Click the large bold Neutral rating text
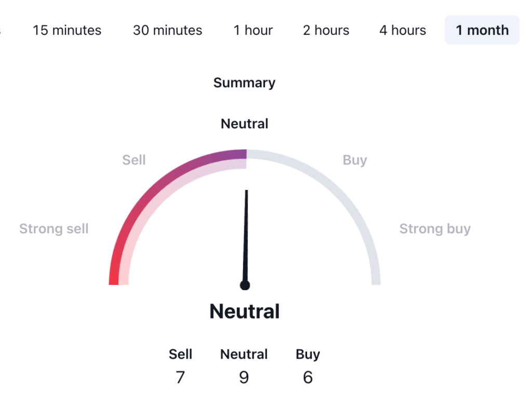Image resolution: width=532 pixels, height=398 pixels. (244, 311)
